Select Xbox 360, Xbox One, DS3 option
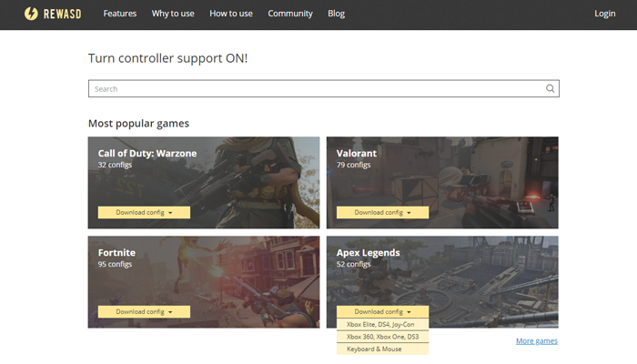 [383, 337]
